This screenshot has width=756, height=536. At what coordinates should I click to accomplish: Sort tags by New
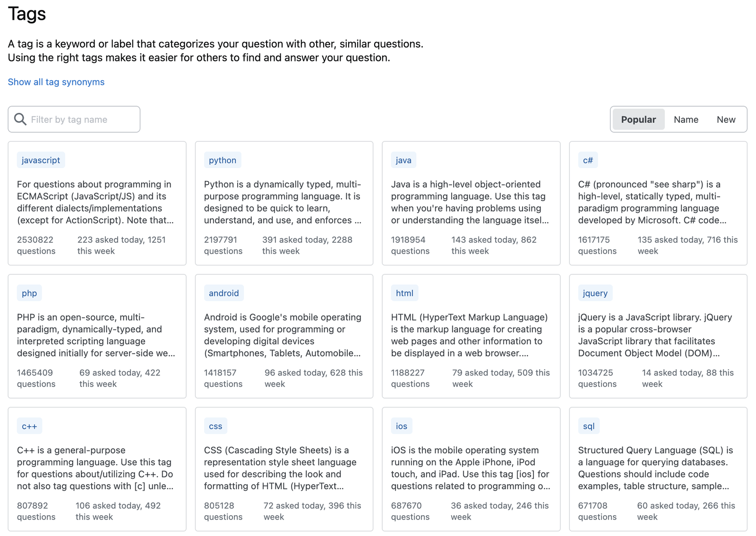(726, 119)
